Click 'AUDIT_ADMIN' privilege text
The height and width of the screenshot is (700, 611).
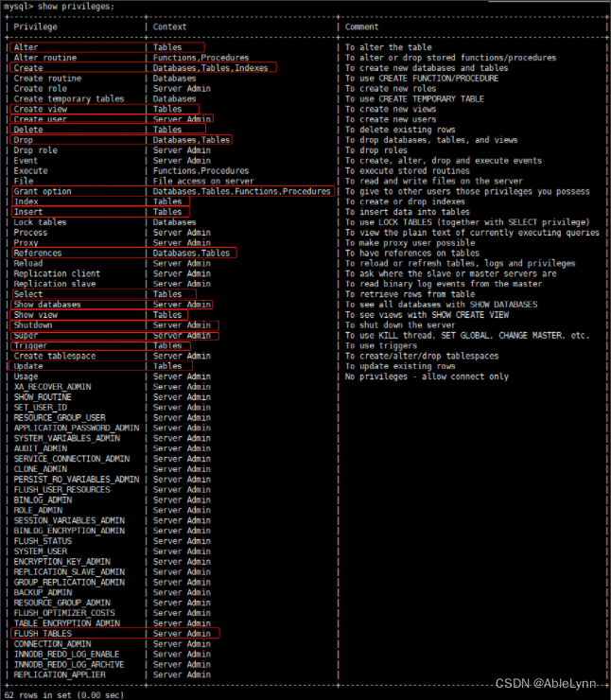coord(40,448)
